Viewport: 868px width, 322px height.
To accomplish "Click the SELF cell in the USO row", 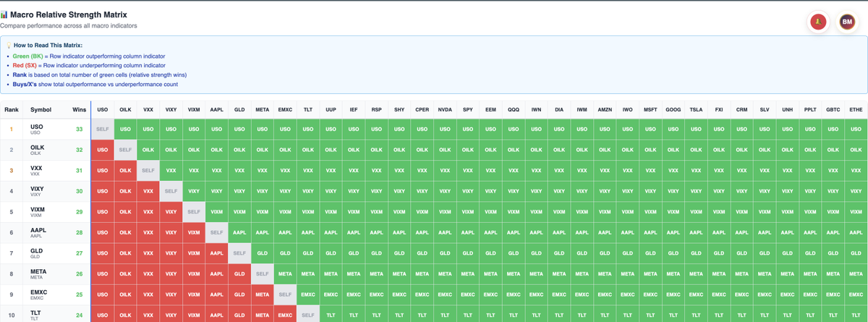I will tap(103, 130).
